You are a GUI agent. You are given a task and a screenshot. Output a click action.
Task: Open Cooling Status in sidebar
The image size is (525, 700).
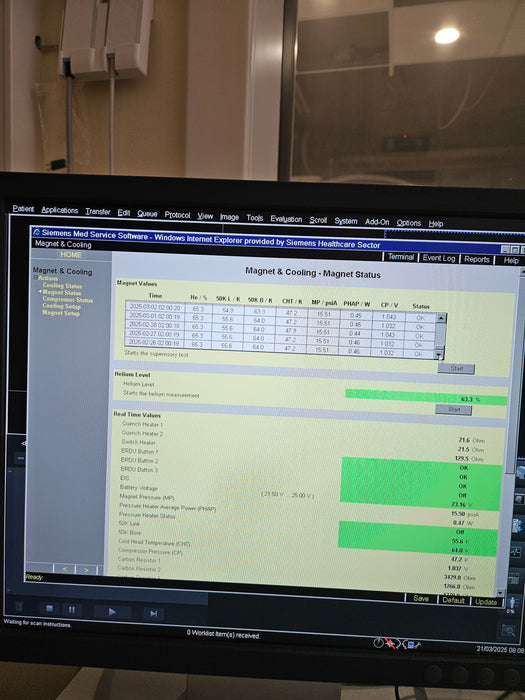(x=62, y=286)
